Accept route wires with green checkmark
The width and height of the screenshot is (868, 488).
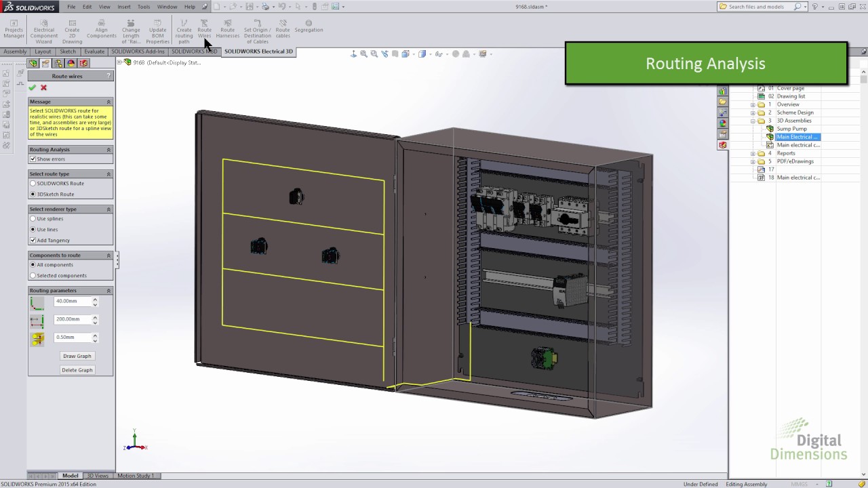pyautogui.click(x=32, y=87)
